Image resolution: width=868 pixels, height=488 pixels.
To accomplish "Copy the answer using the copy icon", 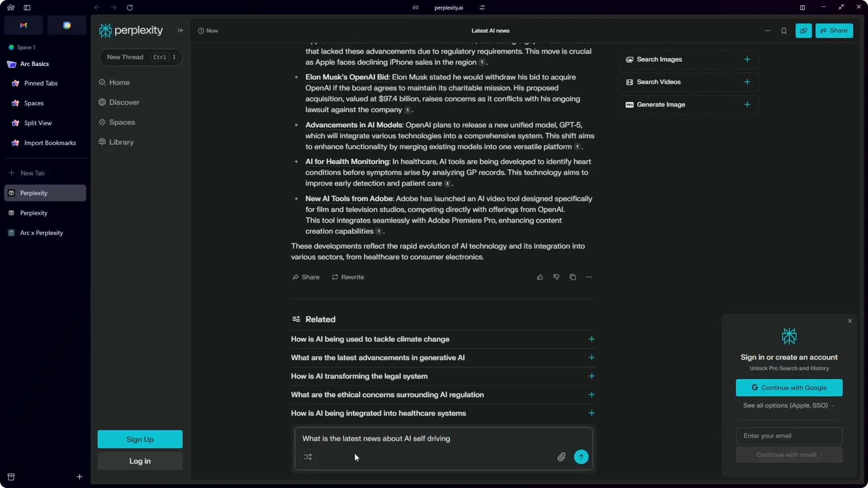I will [572, 277].
